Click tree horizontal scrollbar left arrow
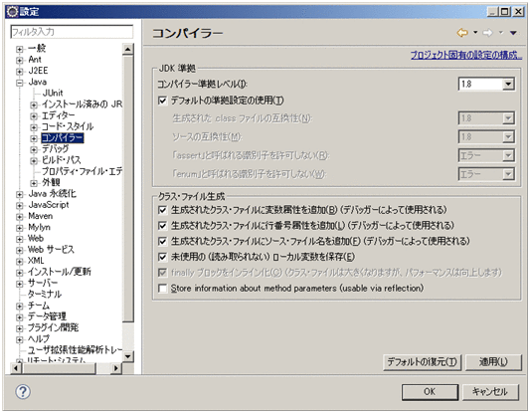 click(16, 368)
